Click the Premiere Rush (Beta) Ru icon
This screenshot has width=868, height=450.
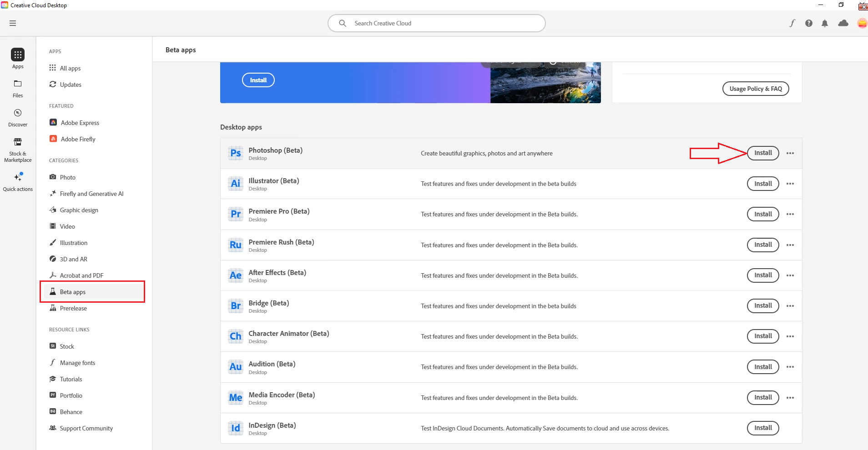coord(236,245)
